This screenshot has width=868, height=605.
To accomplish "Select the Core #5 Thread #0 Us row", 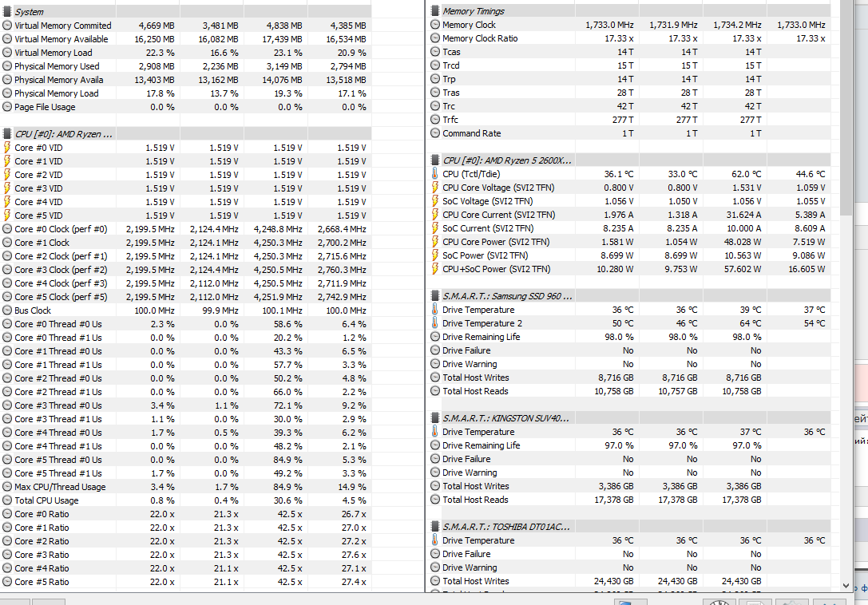I will click(186, 460).
